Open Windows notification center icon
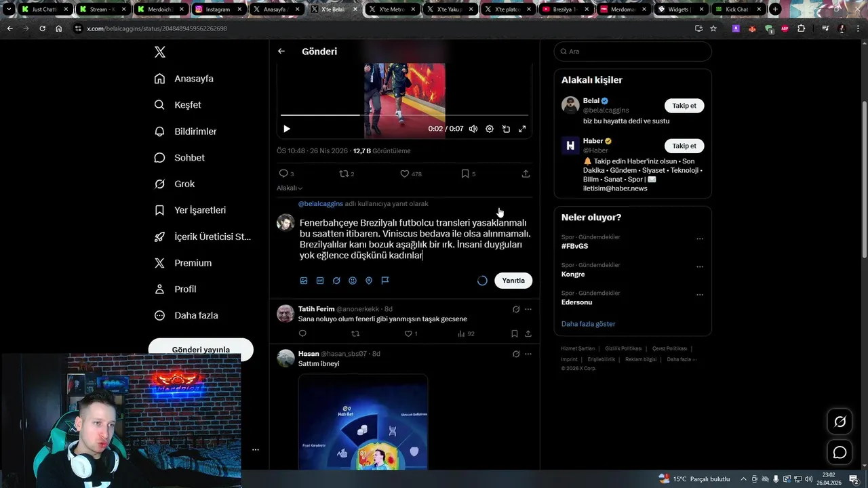This screenshot has width=868, height=488. click(x=854, y=479)
